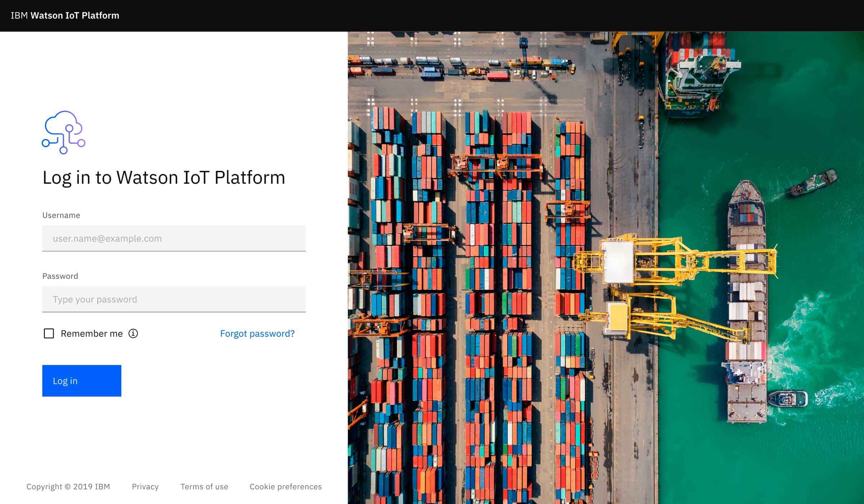Open Cookie preferences in the footer

pos(285,486)
